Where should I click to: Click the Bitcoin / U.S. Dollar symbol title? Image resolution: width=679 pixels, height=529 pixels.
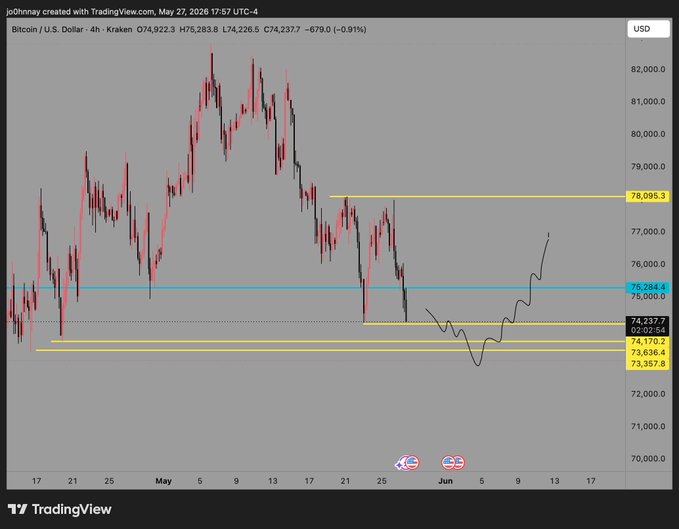pos(47,29)
